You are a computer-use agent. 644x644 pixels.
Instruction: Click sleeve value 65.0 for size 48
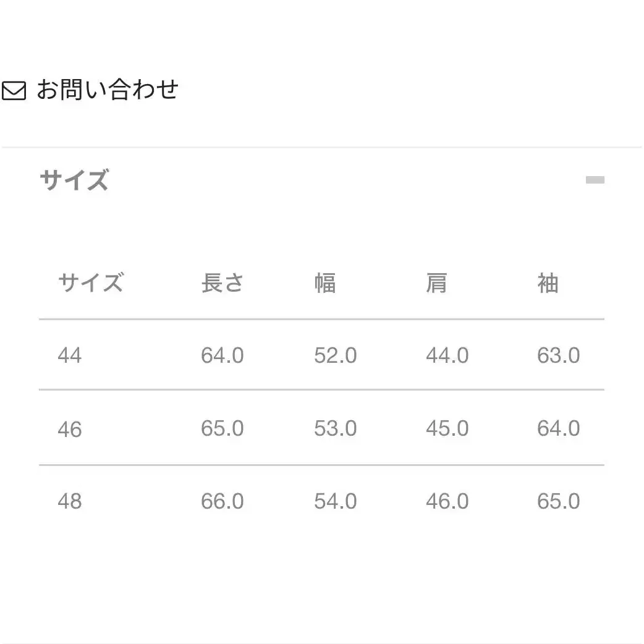559,501
